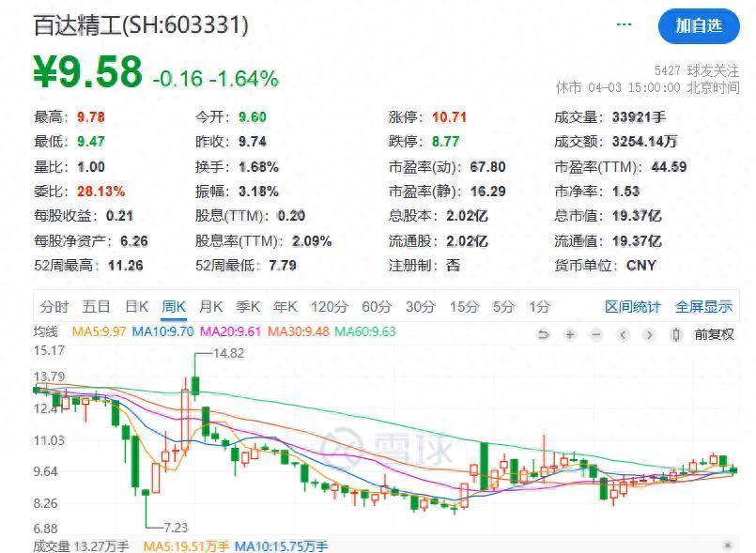Switch to the 分时 tab
The image size is (756, 553).
click(x=54, y=307)
